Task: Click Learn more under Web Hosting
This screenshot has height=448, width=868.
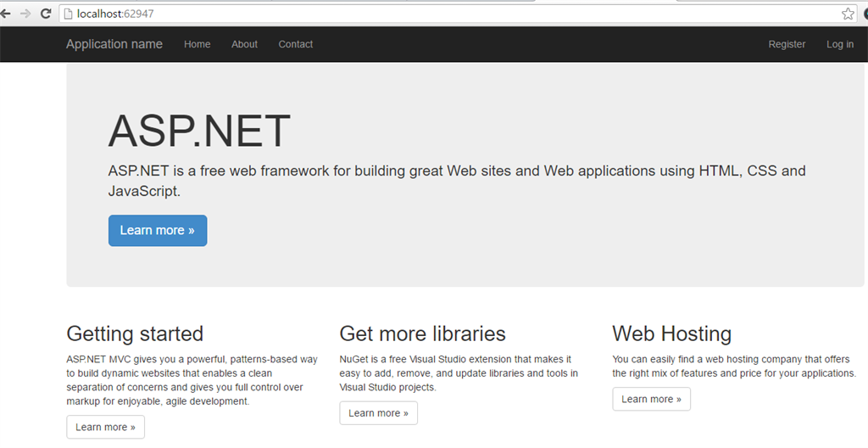Action: [651, 399]
